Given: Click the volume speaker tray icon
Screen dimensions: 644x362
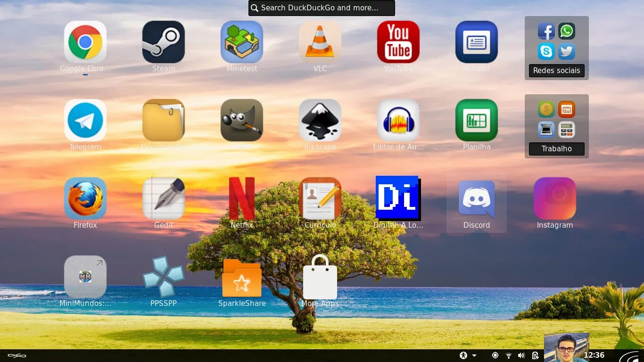Looking at the screenshot, I should tap(521, 355).
